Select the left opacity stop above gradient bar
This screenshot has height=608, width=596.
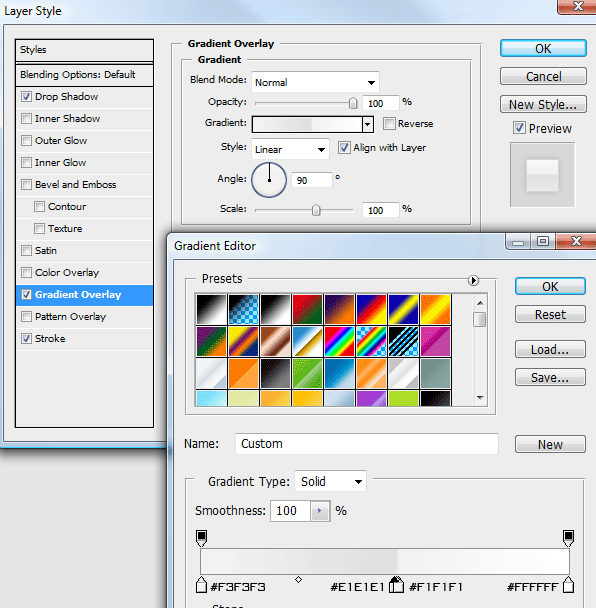tap(201, 538)
